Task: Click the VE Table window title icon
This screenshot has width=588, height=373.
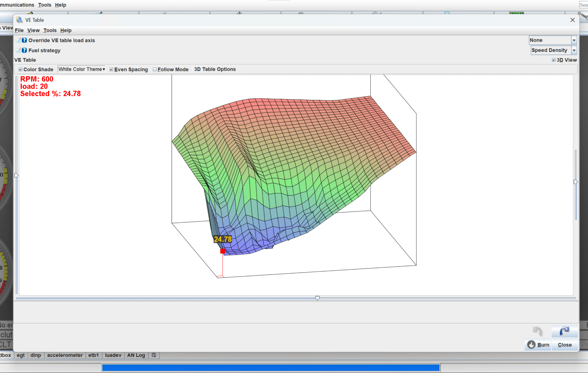Action: [20, 20]
